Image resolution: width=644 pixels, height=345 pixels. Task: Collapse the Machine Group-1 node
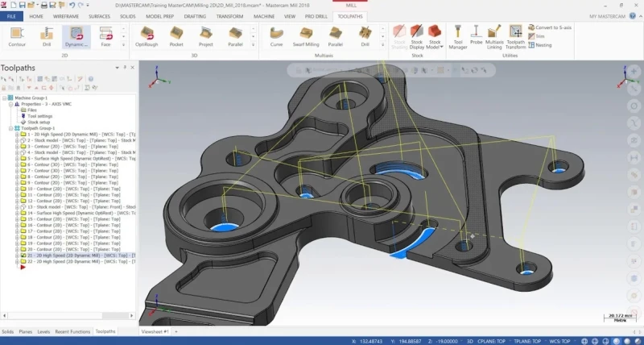(x=4, y=98)
